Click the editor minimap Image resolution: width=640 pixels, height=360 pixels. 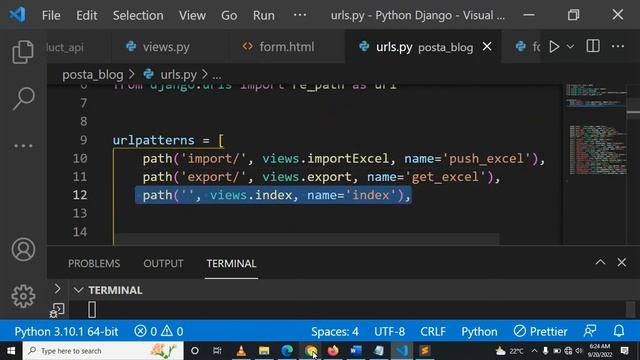coord(596,163)
